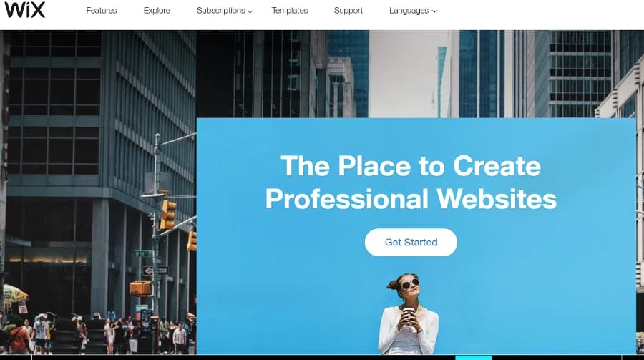
Task: Click the colorful vendor umbrella in photo
Action: tap(14, 293)
